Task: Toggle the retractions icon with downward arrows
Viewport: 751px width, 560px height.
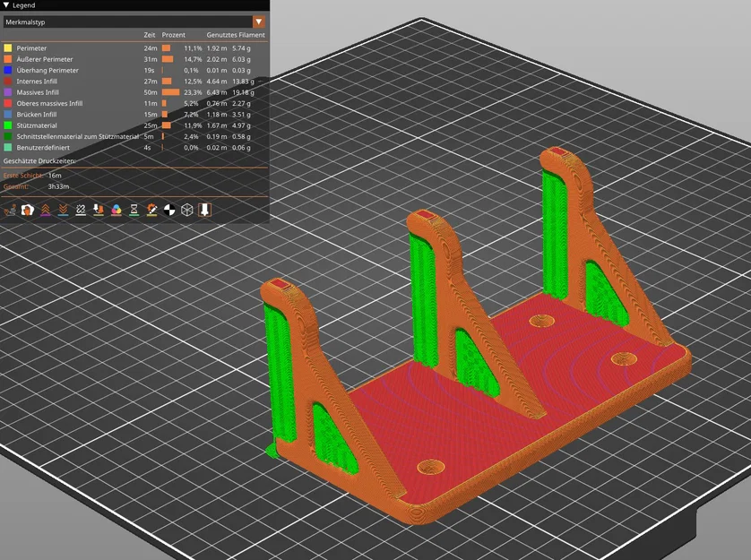Action: [x=63, y=210]
